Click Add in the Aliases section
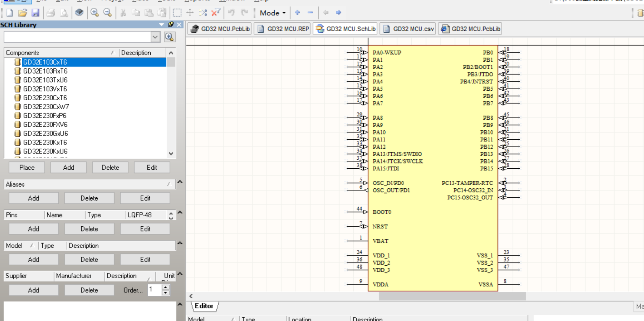The height and width of the screenshot is (321, 644). point(33,198)
